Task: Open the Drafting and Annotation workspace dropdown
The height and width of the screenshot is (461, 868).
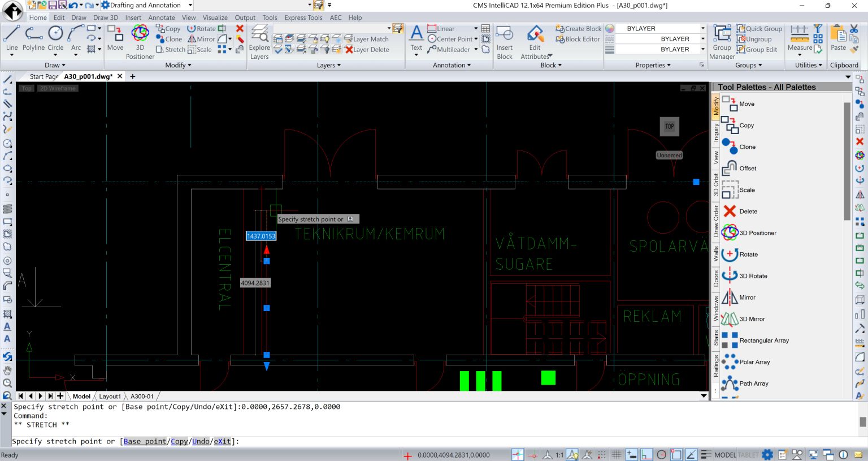Action: pos(190,5)
